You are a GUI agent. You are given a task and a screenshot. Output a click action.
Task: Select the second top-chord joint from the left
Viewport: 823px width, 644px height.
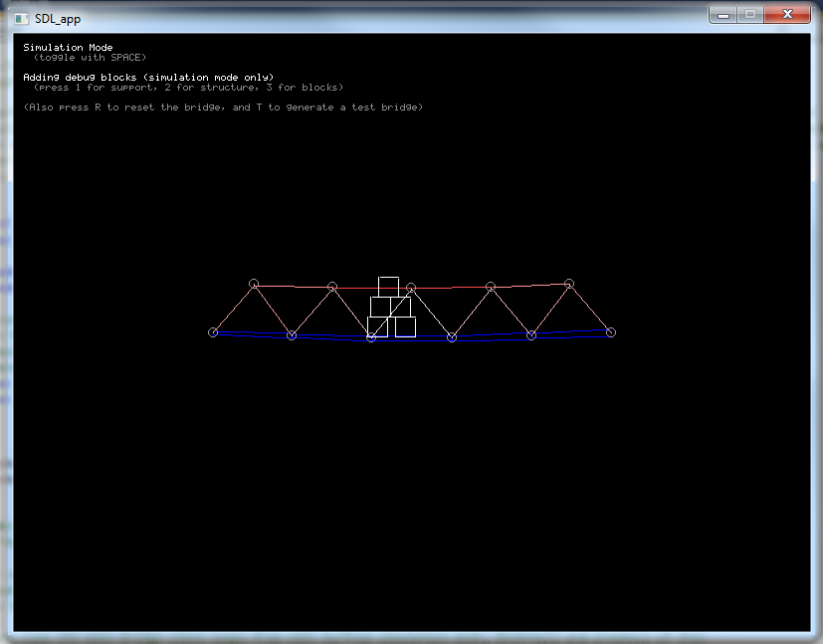pos(332,287)
